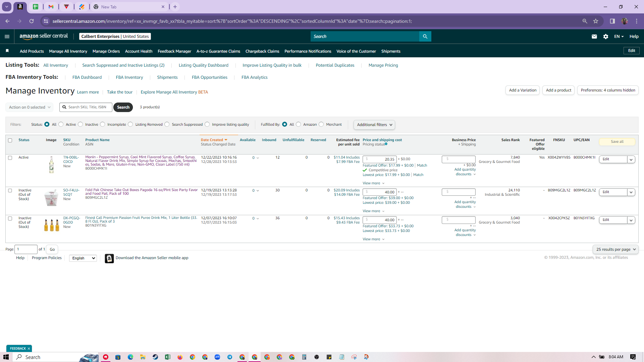644x362 pixels.
Task: Click the Fold Pak take out box thumbnail
Action: tap(51, 197)
